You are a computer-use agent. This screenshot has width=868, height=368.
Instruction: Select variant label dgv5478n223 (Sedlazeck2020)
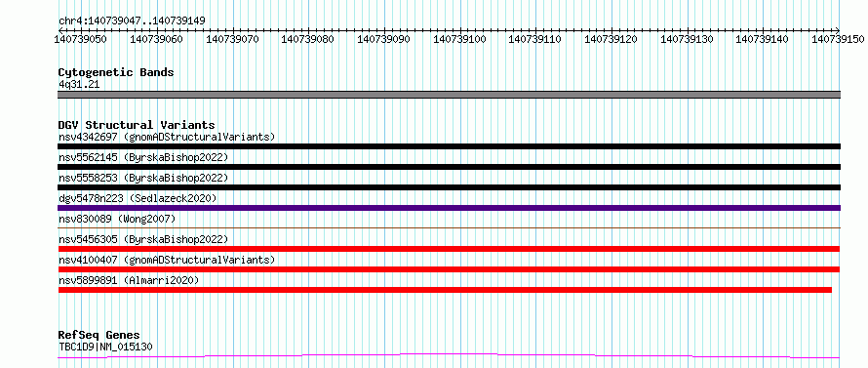(x=138, y=198)
